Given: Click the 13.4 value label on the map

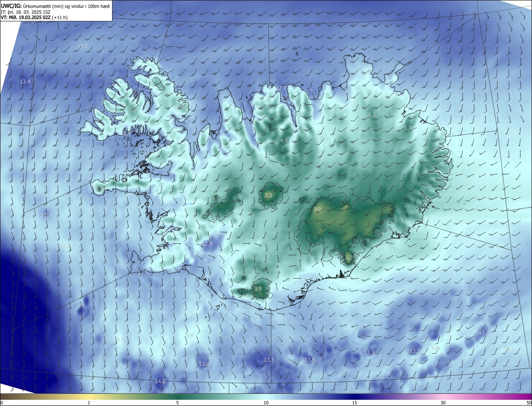Looking at the screenshot, I should click(x=25, y=82).
